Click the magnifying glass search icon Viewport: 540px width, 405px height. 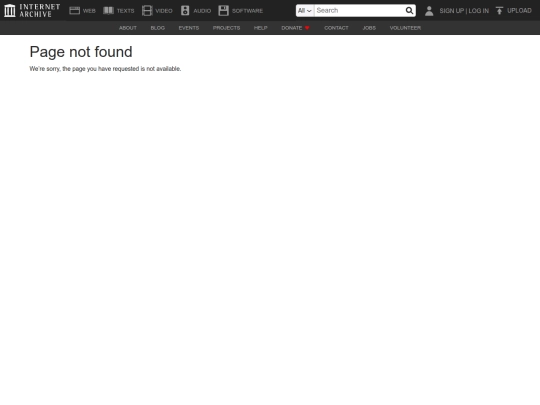click(409, 11)
